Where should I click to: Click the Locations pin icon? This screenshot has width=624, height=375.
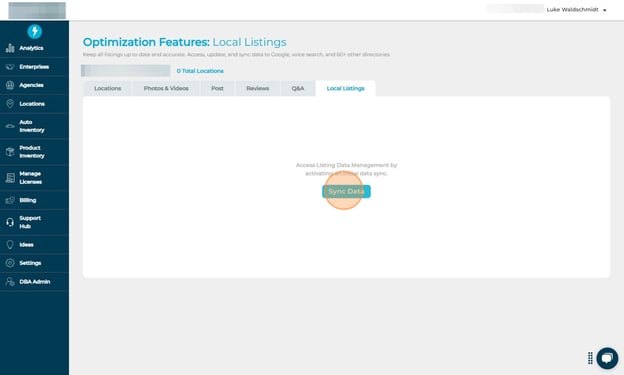point(10,104)
